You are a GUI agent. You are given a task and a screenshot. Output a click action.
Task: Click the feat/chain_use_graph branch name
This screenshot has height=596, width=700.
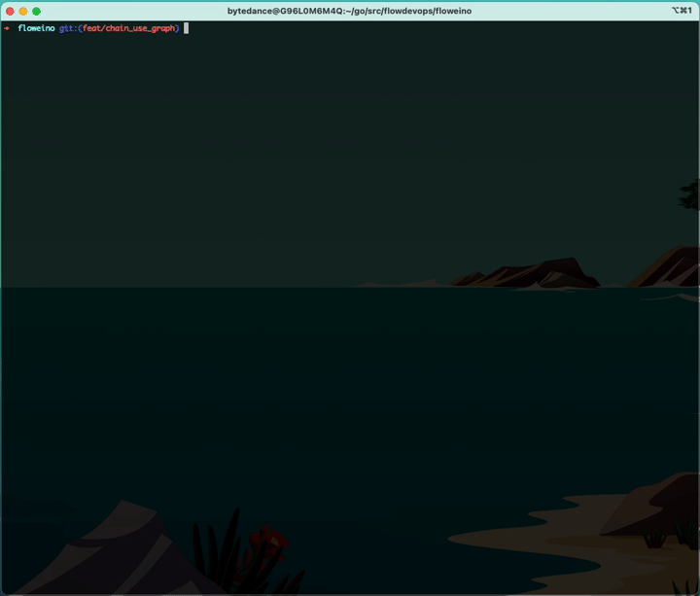(130, 28)
